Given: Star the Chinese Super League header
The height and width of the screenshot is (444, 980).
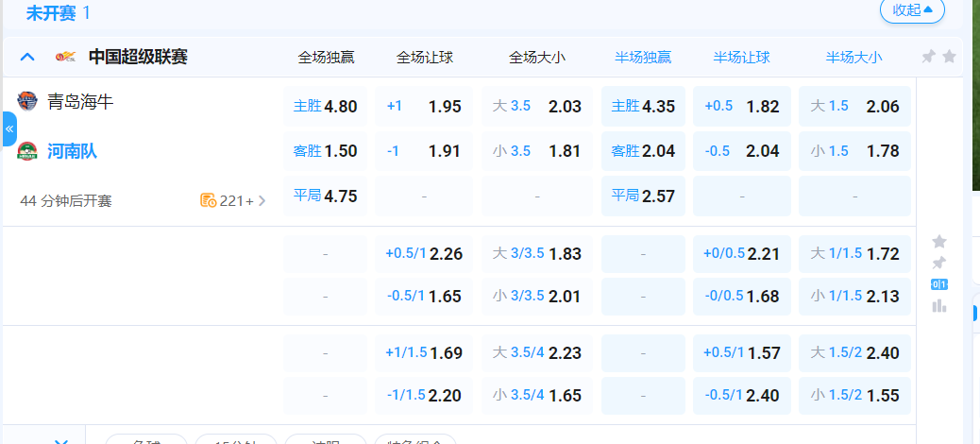Looking at the screenshot, I should pyautogui.click(x=949, y=57).
